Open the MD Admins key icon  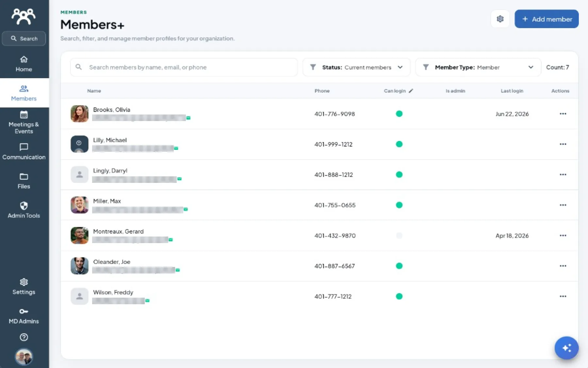(24, 311)
